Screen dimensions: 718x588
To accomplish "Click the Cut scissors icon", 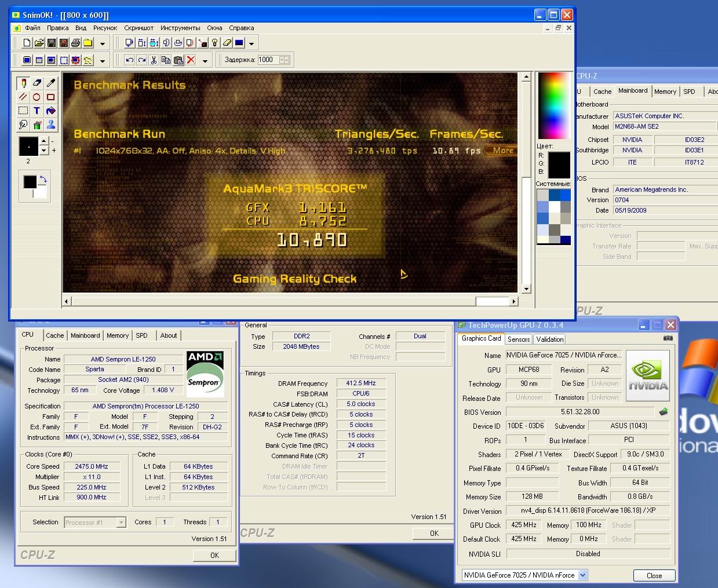I will 154,60.
